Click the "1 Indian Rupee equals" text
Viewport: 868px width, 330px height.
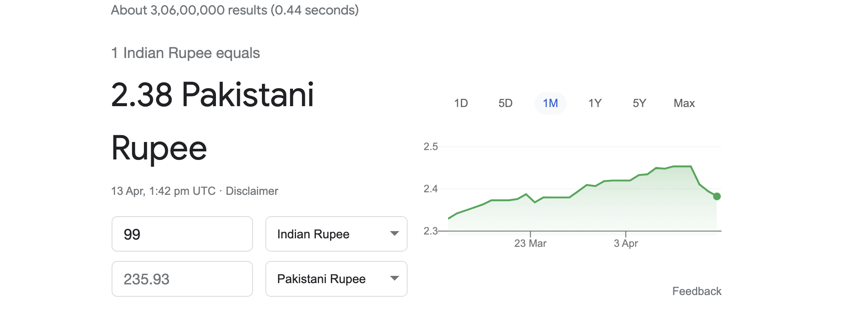tap(185, 53)
